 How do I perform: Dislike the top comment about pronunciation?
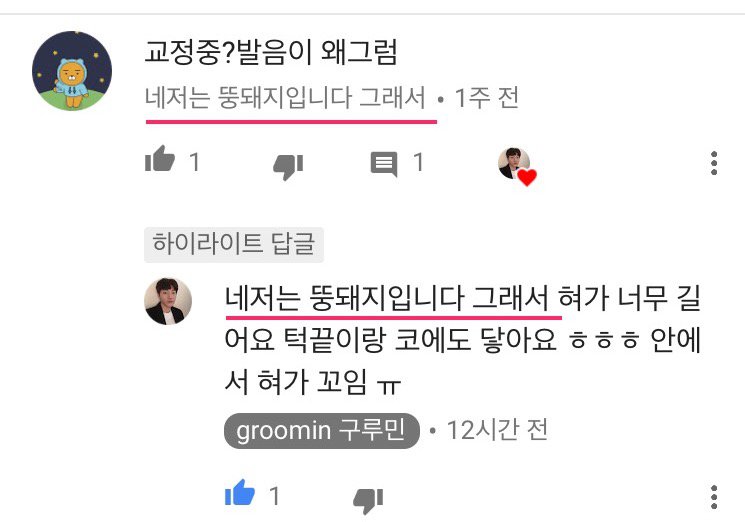coord(288,167)
